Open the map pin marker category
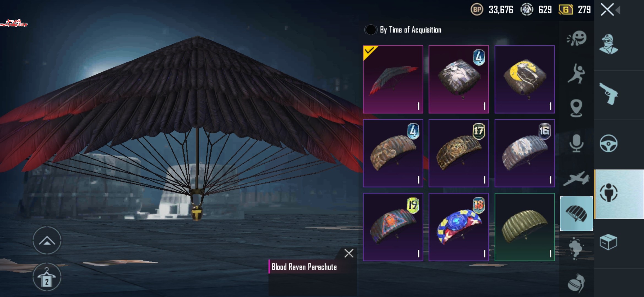The image size is (644, 297). pyautogui.click(x=576, y=108)
